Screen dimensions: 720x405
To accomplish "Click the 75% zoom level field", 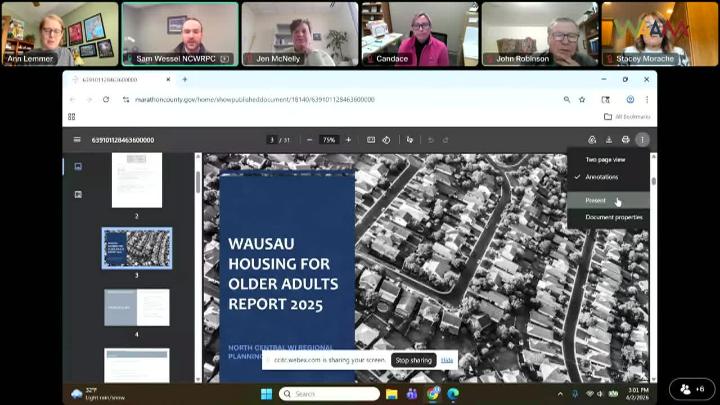I will click(329, 140).
